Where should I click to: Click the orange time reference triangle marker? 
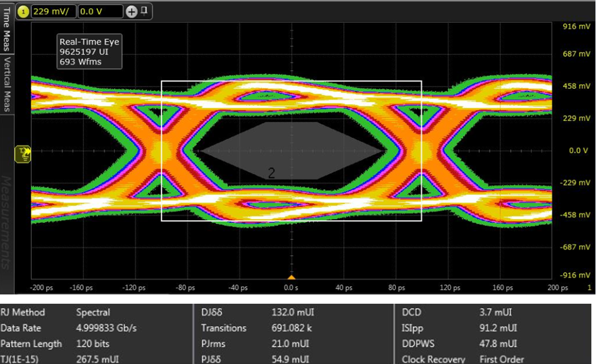coord(291,277)
